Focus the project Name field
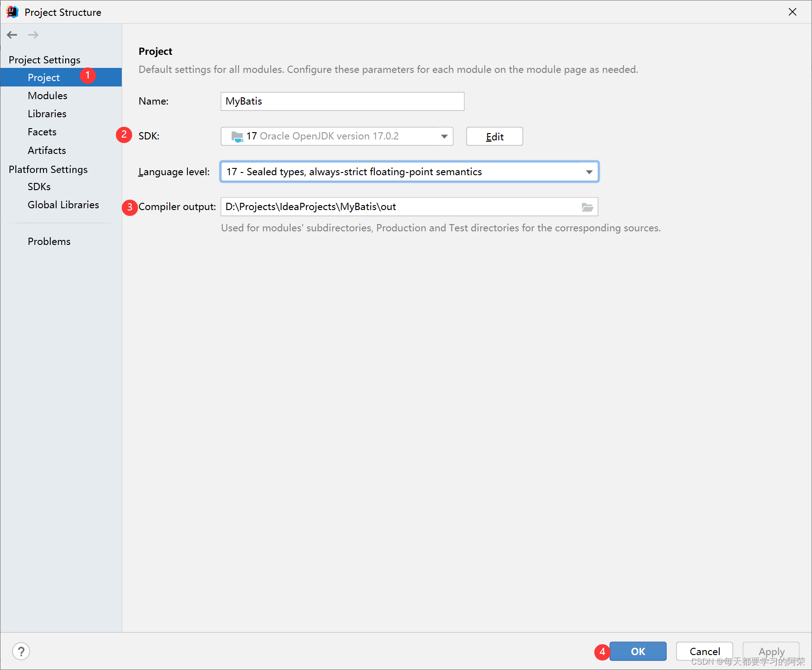 [x=343, y=101]
